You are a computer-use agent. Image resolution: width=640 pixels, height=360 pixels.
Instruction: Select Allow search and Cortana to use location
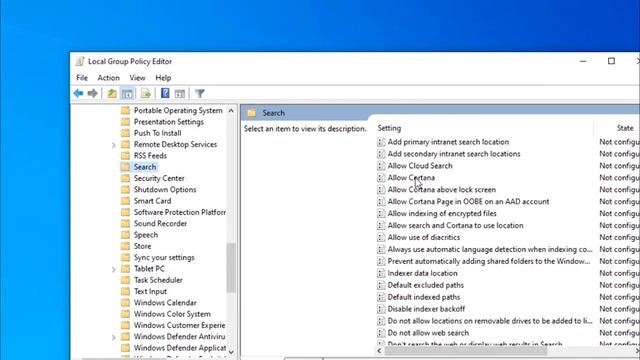455,225
